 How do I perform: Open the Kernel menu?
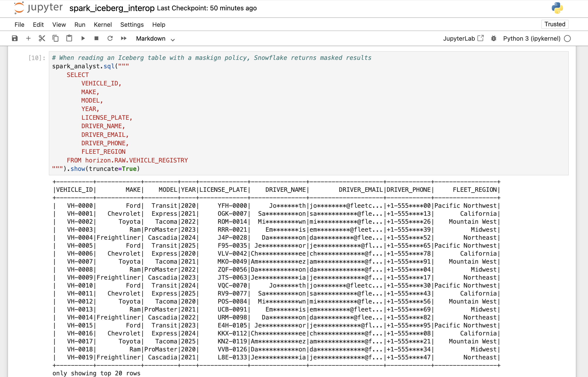click(x=103, y=25)
